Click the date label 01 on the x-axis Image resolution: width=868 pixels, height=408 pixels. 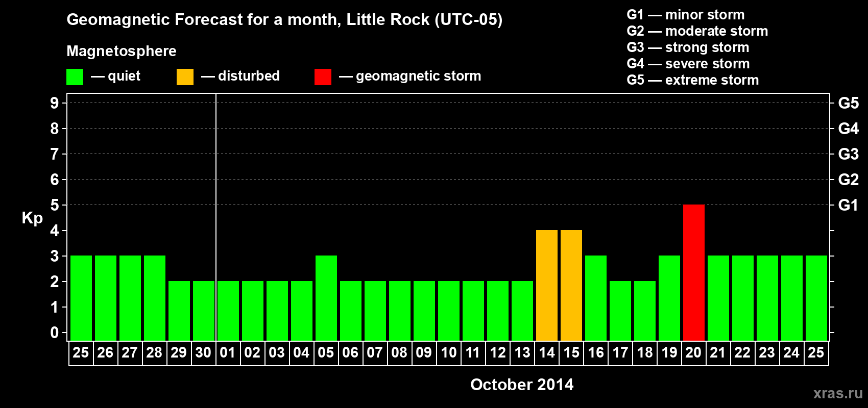(x=228, y=352)
